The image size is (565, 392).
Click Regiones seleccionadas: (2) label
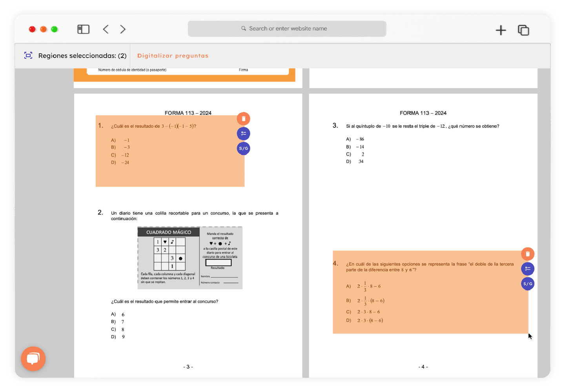pyautogui.click(x=82, y=56)
